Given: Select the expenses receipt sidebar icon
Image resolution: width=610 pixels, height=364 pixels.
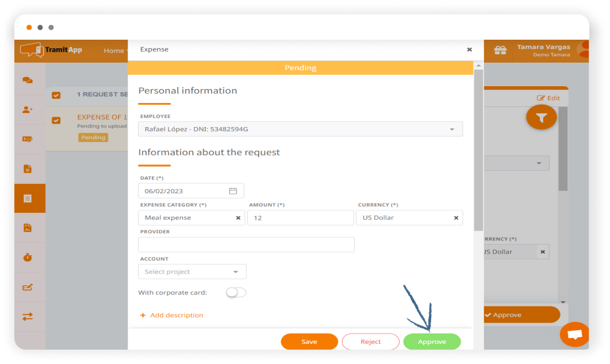Looking at the screenshot, I should (28, 198).
